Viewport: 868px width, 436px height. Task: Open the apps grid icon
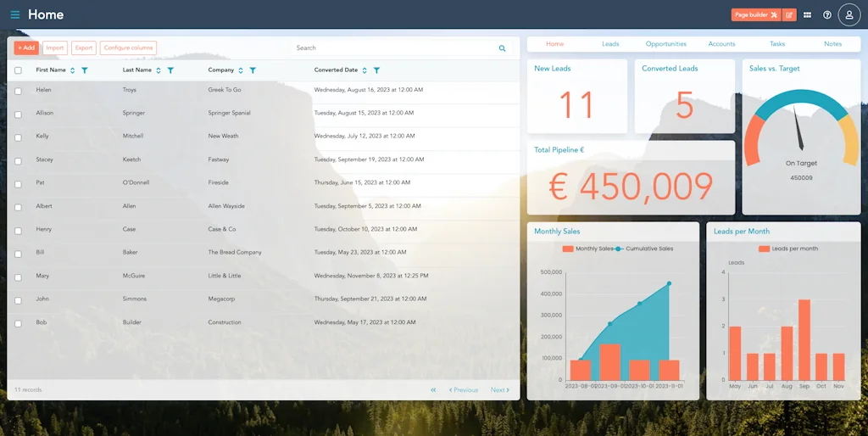[x=808, y=15]
